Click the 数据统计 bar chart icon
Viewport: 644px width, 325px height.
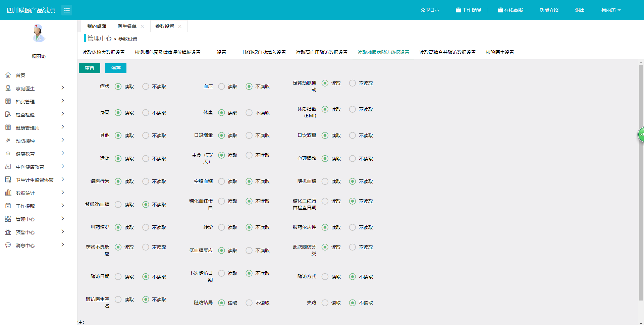(8, 193)
